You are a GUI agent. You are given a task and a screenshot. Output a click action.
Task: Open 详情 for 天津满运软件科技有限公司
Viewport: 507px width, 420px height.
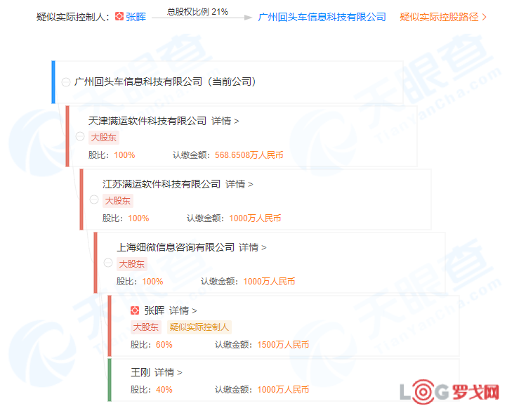[x=225, y=121]
